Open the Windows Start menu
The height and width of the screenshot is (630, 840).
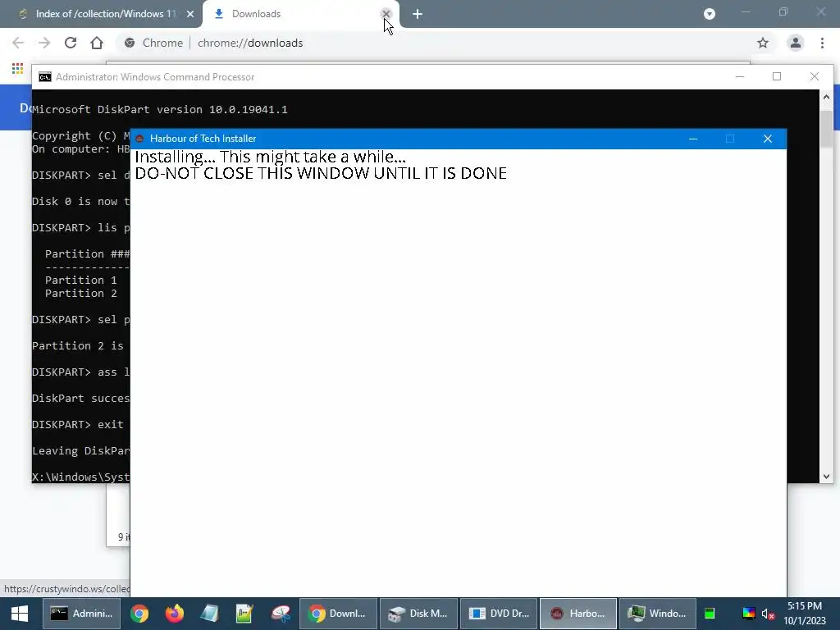click(20, 614)
